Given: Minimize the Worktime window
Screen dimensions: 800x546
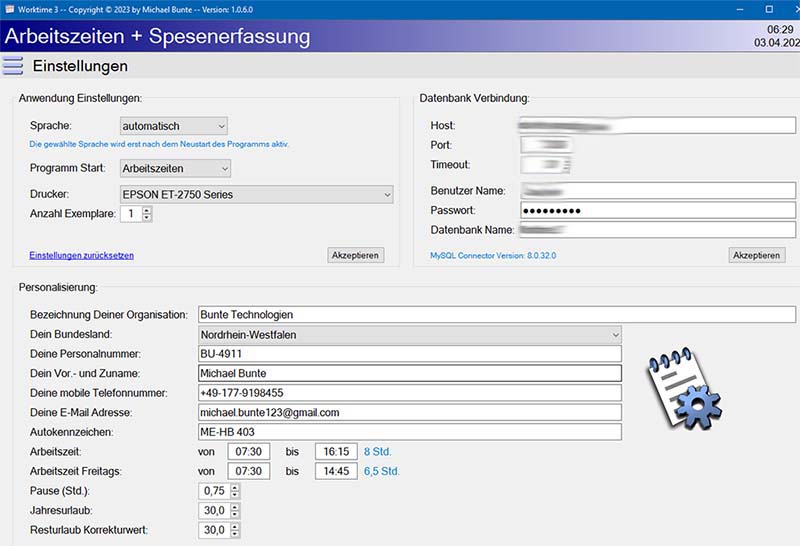Looking at the screenshot, I should [740, 9].
